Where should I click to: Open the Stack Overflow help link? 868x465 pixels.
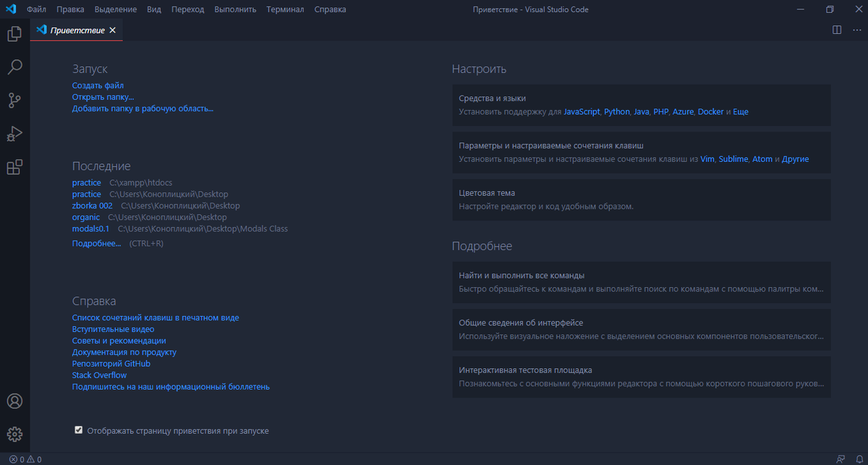pos(98,375)
